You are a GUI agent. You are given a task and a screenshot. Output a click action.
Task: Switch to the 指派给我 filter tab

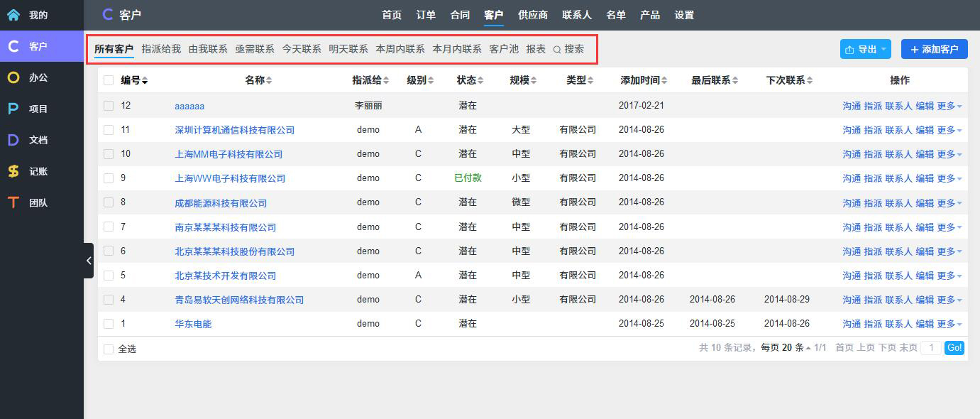(x=161, y=49)
